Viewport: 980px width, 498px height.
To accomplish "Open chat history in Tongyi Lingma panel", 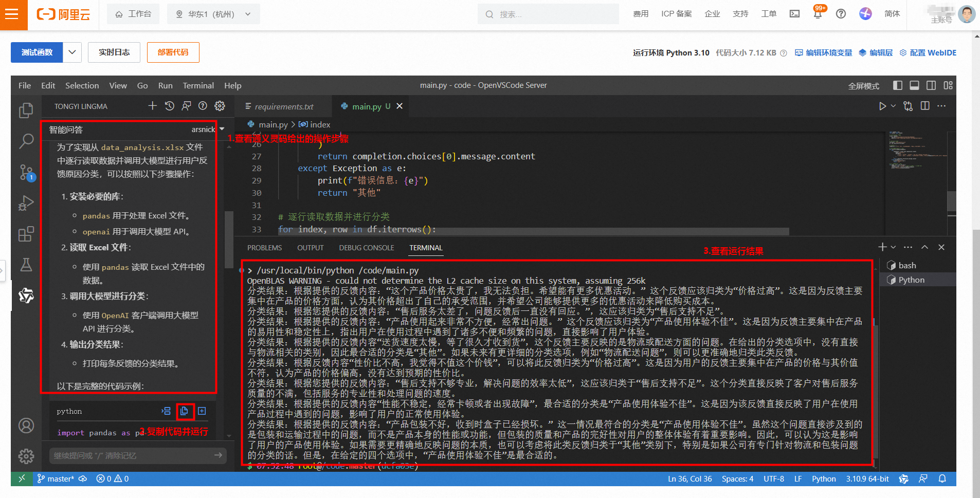I will click(169, 106).
